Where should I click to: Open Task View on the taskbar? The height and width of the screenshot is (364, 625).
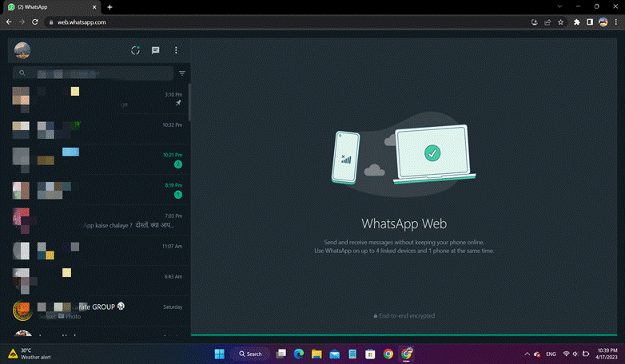(x=281, y=354)
